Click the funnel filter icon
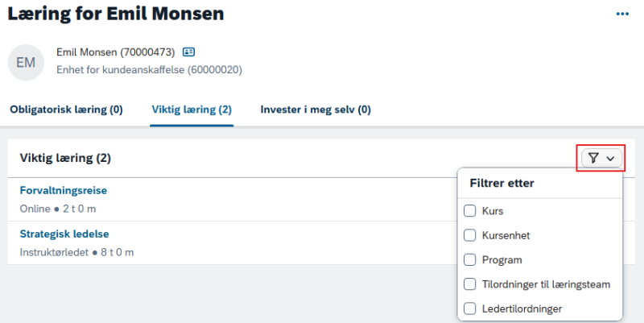Screen dimensions: 644x323 click(x=593, y=158)
